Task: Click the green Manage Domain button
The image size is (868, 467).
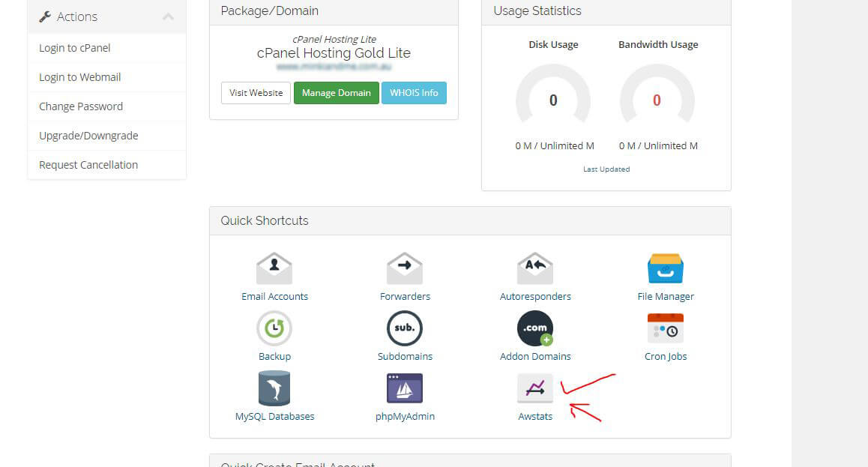Action: click(x=336, y=93)
